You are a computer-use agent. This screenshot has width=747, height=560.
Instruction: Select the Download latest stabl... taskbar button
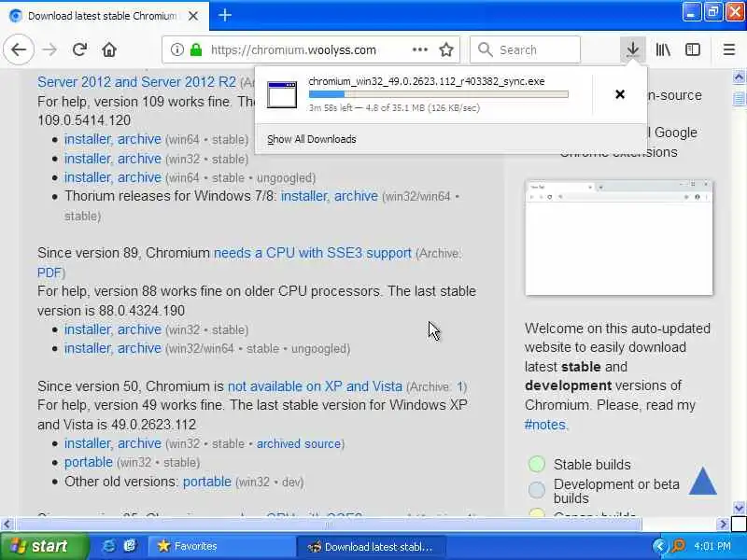(x=371, y=546)
